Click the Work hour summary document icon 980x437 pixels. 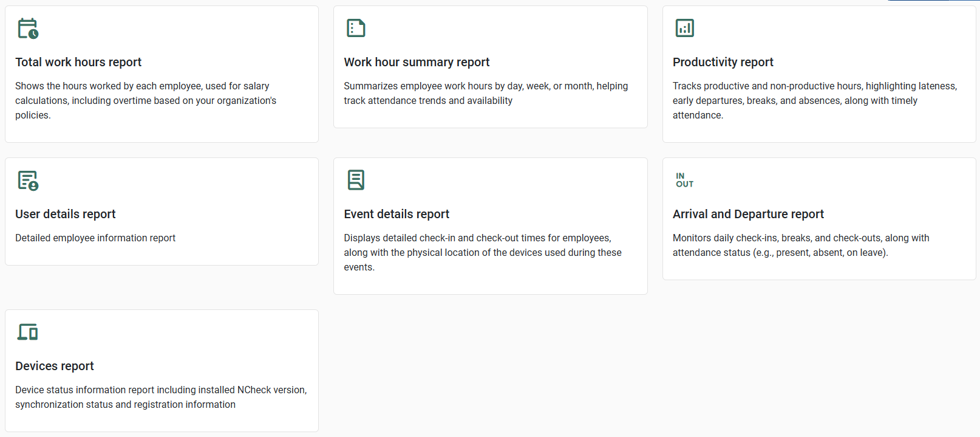click(x=356, y=28)
